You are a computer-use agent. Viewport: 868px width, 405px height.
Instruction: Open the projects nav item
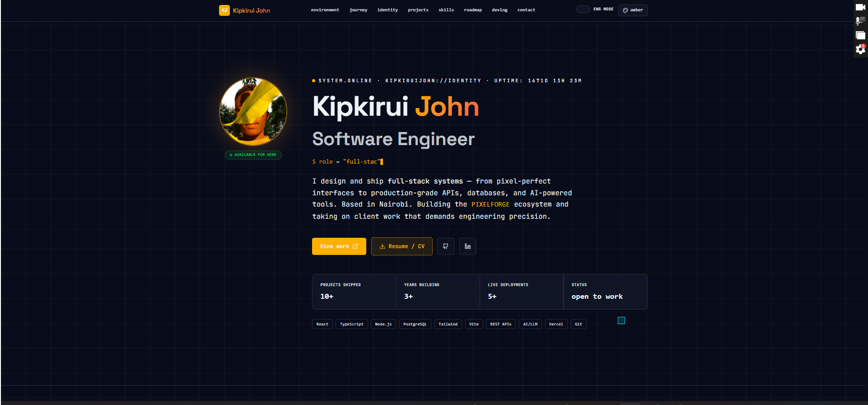click(x=418, y=10)
